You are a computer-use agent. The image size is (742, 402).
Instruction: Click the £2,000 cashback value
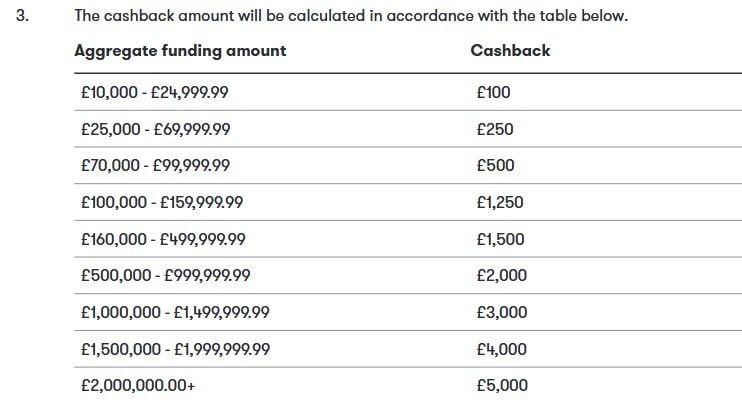tap(502, 275)
